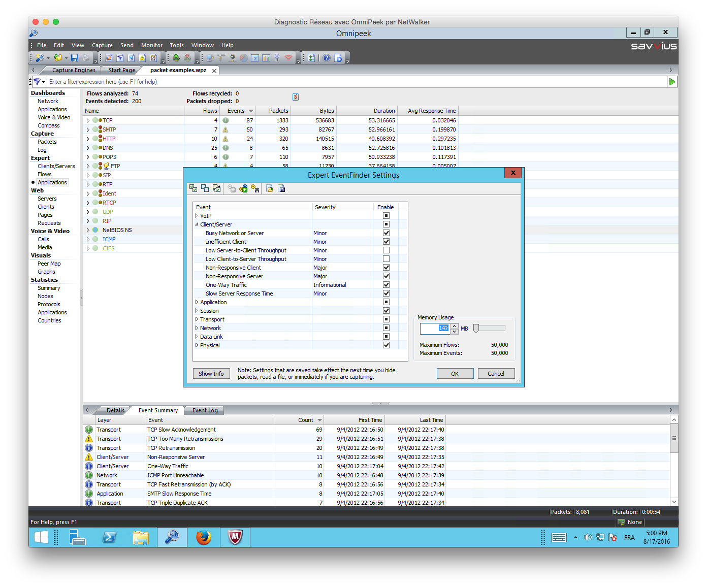
Task: Click Export settings disk icon in dialog
Action: (x=281, y=188)
